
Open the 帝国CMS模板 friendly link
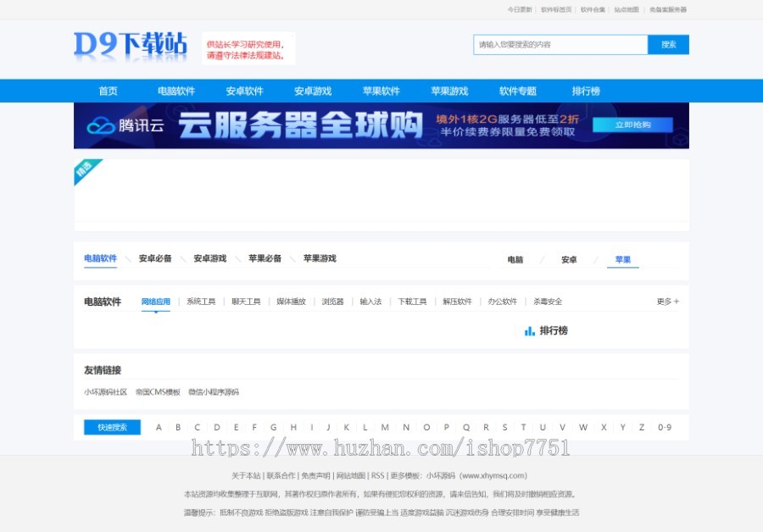click(158, 392)
